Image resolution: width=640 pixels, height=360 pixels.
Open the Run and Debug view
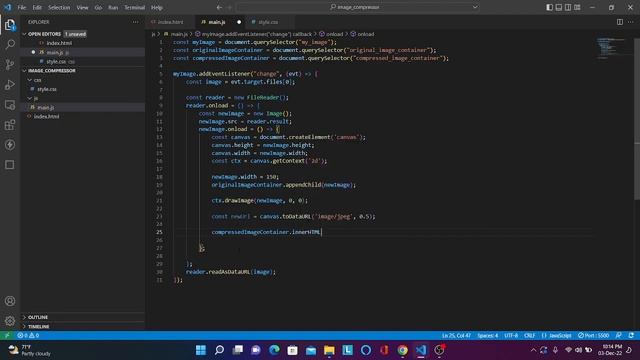[10, 84]
